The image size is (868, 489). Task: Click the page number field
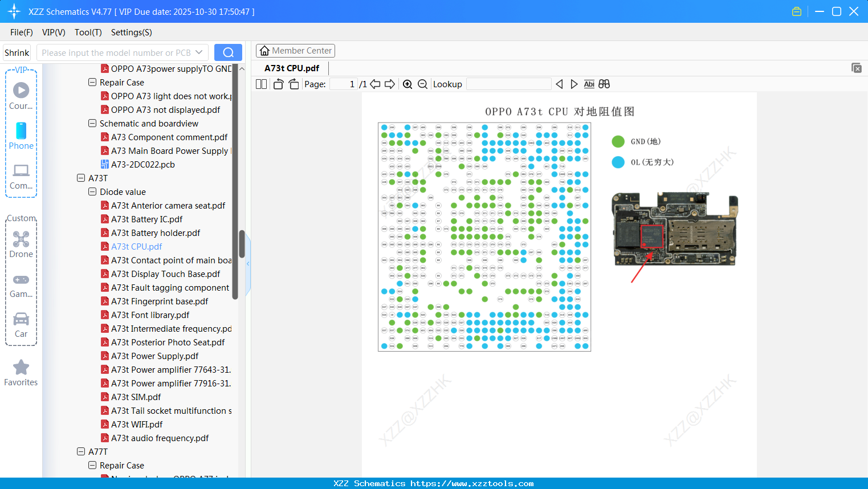pyautogui.click(x=344, y=84)
